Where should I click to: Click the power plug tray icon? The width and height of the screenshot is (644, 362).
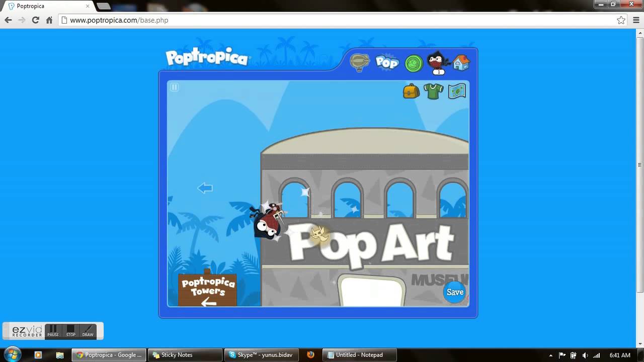[573, 355]
